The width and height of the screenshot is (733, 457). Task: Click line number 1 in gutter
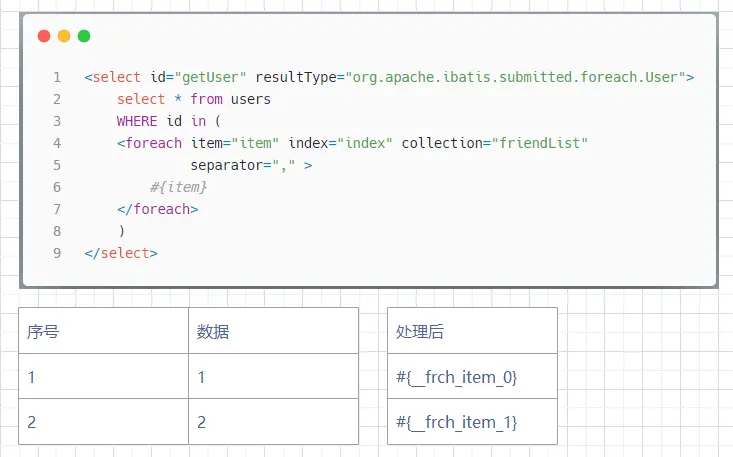(x=57, y=77)
